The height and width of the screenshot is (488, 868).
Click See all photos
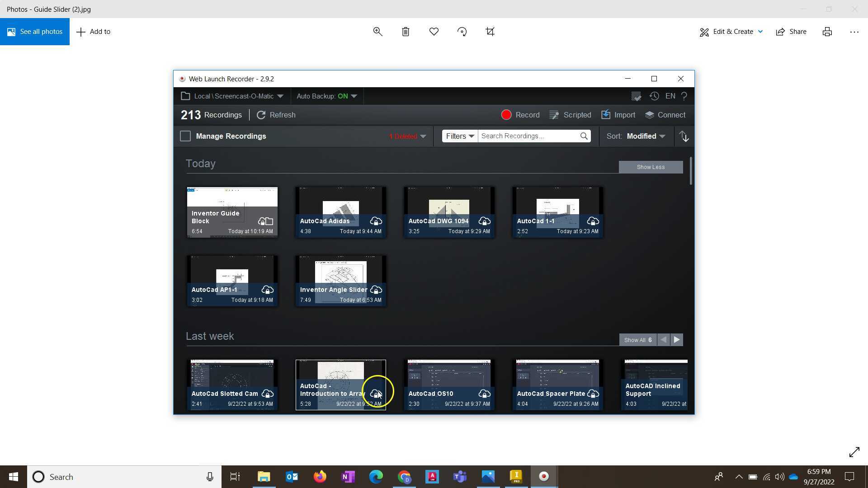(35, 32)
